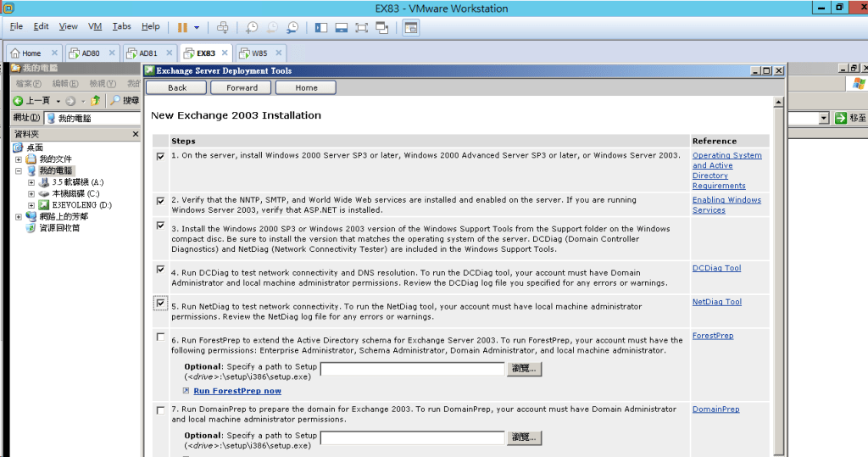The image size is (868, 457).
Task: Enter full screen mode via toolbar icon
Action: 362,27
